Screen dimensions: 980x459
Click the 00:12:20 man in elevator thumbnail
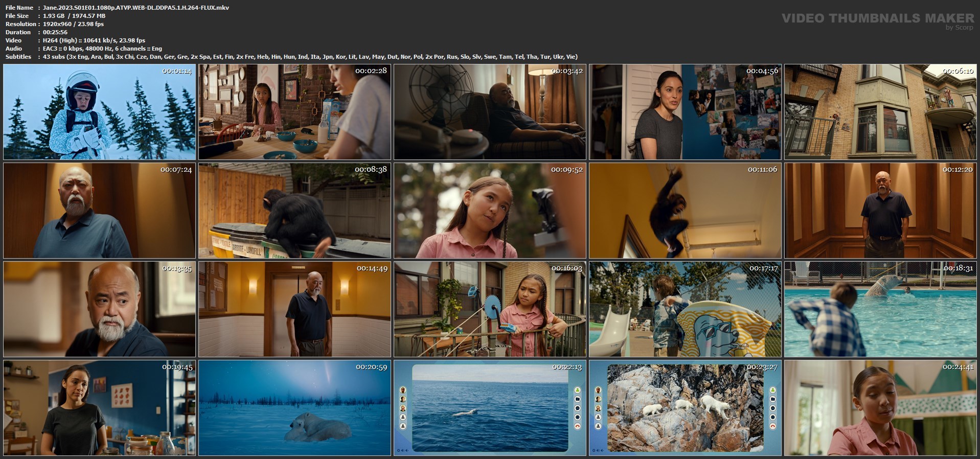pyautogui.click(x=880, y=211)
